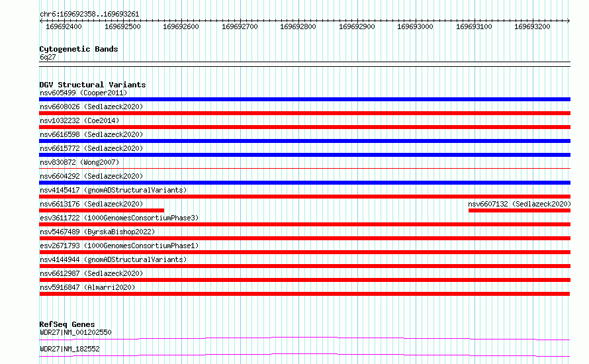This screenshot has width=589, height=364.
Task: Click the nsv6616598 (Sedlazeck2020) label
Action: 91,134
